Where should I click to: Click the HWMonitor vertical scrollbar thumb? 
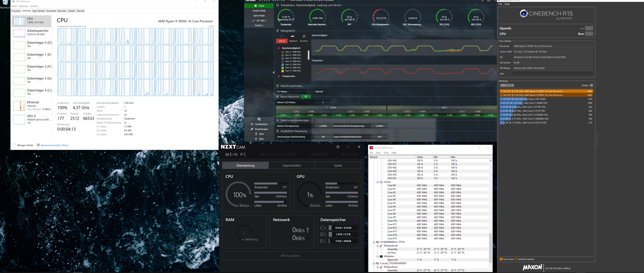point(491,248)
